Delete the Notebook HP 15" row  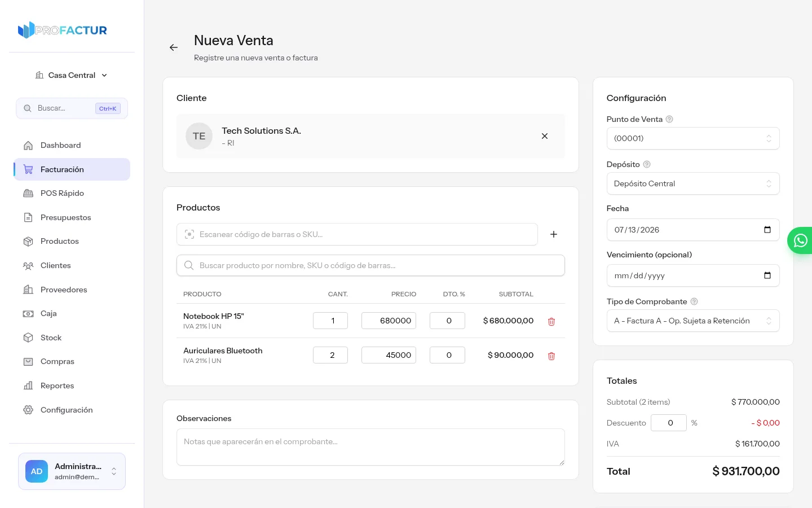click(x=551, y=322)
